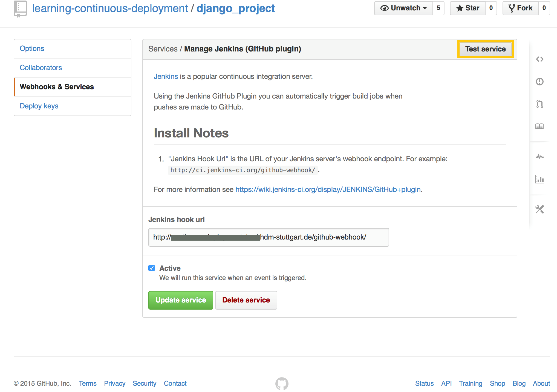Open the Jenkins link in description
The image size is (557, 392).
point(166,76)
